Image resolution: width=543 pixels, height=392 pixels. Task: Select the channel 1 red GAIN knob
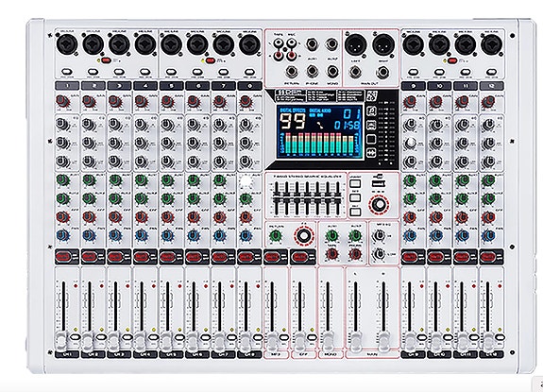click(62, 102)
